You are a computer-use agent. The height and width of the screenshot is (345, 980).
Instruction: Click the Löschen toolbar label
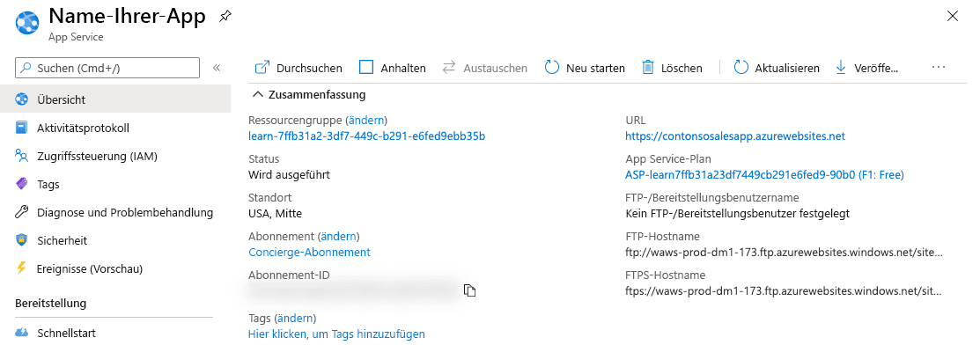click(682, 68)
